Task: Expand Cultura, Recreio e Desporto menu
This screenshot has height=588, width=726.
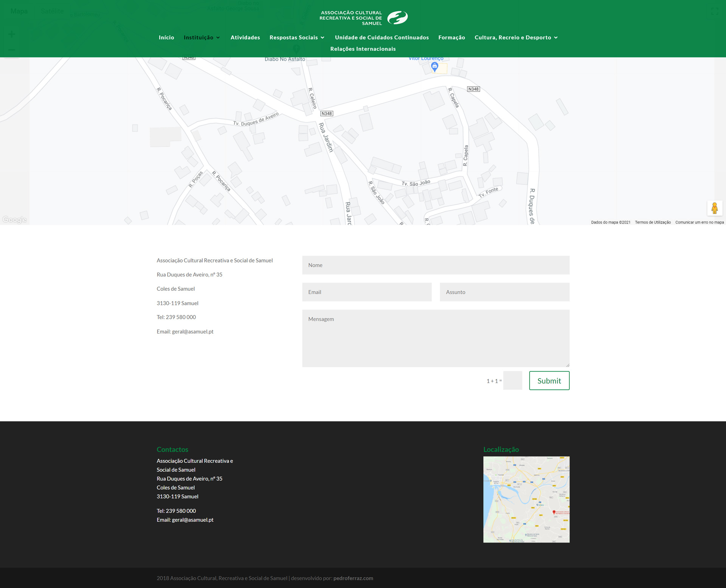Action: click(x=516, y=37)
